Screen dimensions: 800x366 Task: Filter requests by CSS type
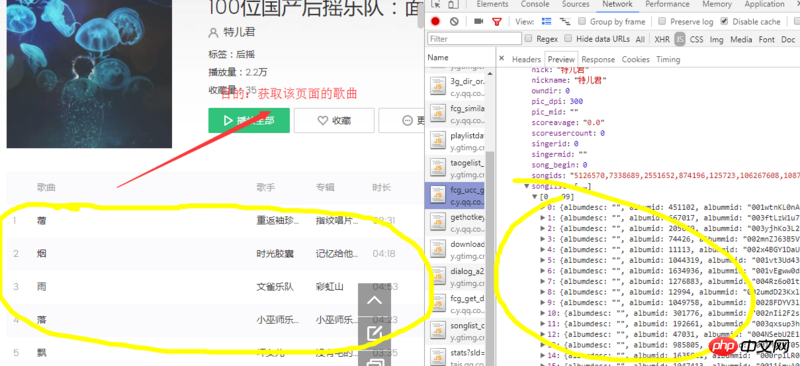(x=696, y=39)
